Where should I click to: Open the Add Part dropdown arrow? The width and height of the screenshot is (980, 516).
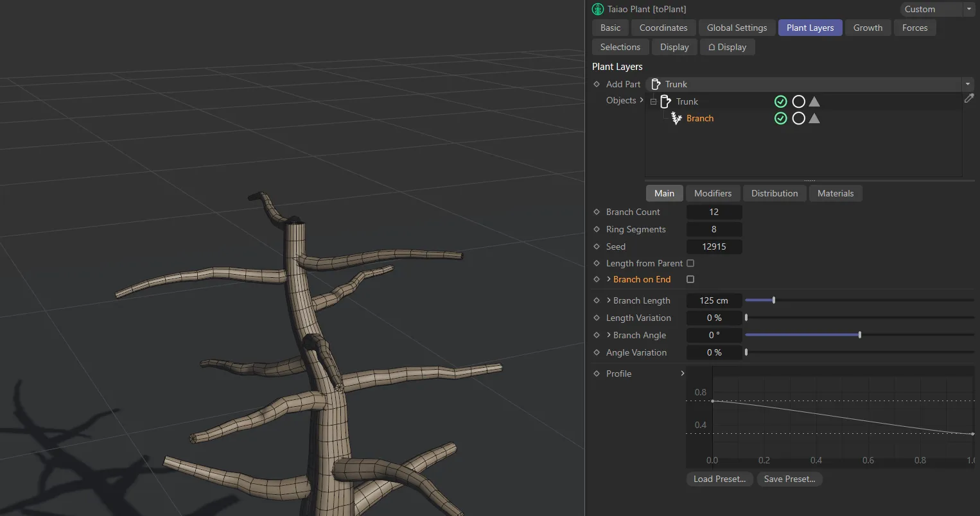coord(967,84)
